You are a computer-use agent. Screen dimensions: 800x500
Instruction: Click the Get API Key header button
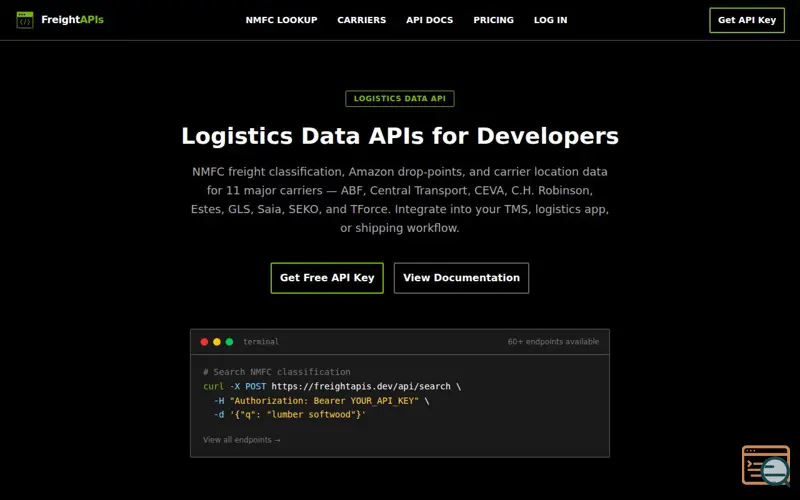tap(747, 20)
